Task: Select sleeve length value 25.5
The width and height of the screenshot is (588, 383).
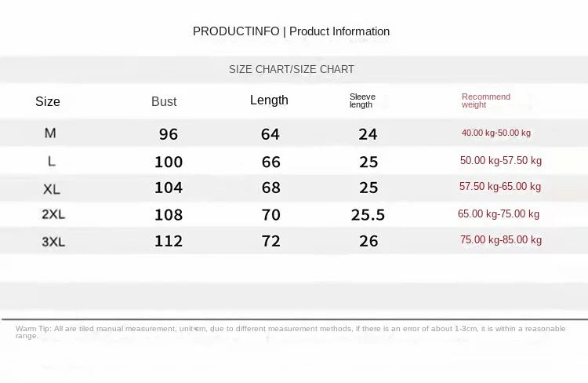Action: coord(368,214)
